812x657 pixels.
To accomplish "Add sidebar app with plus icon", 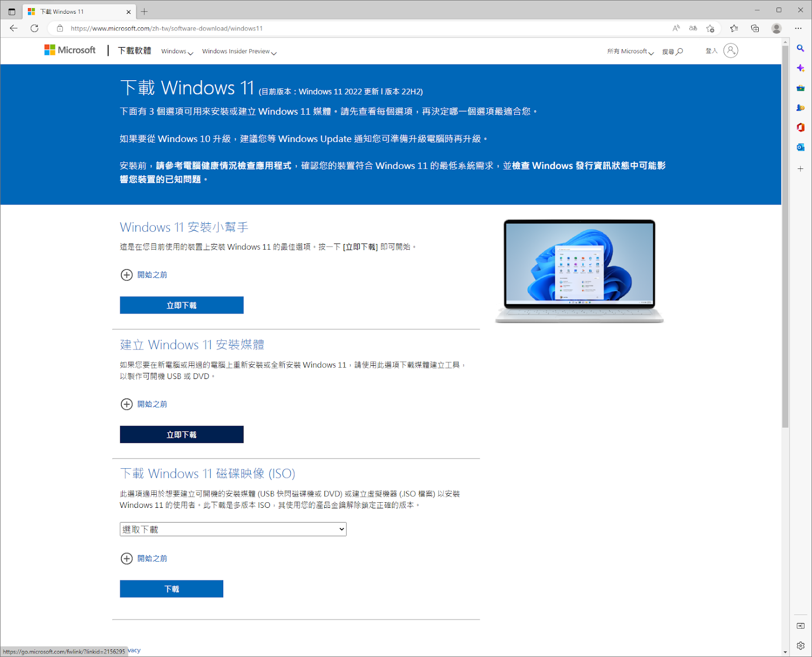I will pos(800,168).
